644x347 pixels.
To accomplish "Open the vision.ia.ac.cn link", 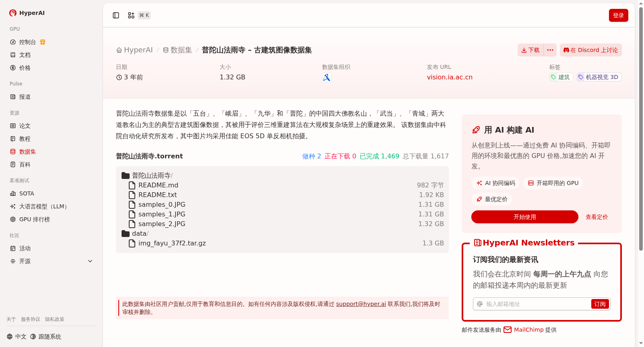I will 450,77.
